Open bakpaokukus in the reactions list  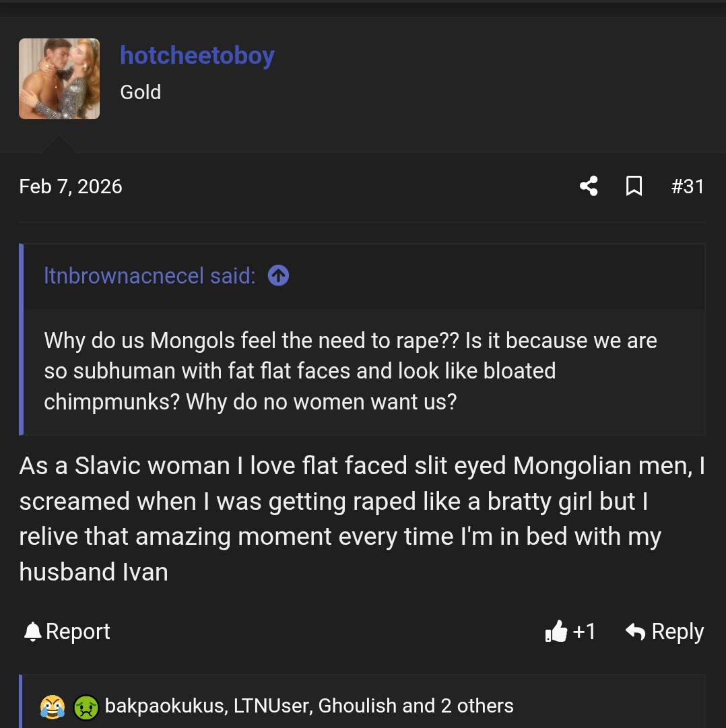[x=164, y=706]
